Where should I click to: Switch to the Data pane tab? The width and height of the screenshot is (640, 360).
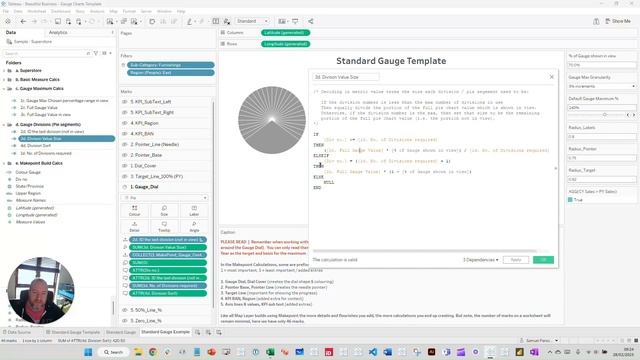[x=11, y=32]
